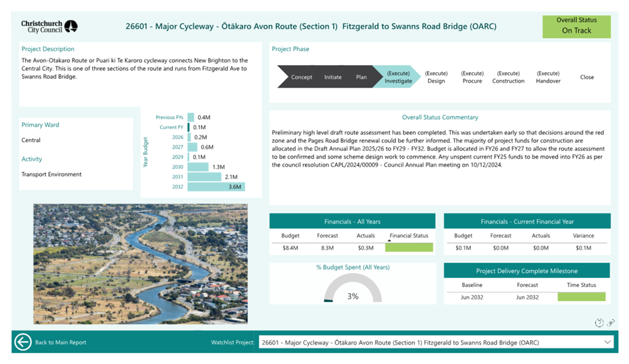Click the 2029 year label in chart

[x=177, y=157]
